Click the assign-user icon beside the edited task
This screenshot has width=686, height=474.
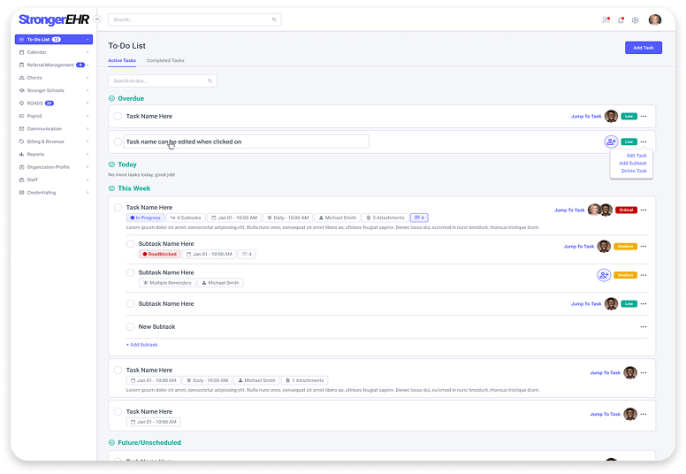(611, 142)
